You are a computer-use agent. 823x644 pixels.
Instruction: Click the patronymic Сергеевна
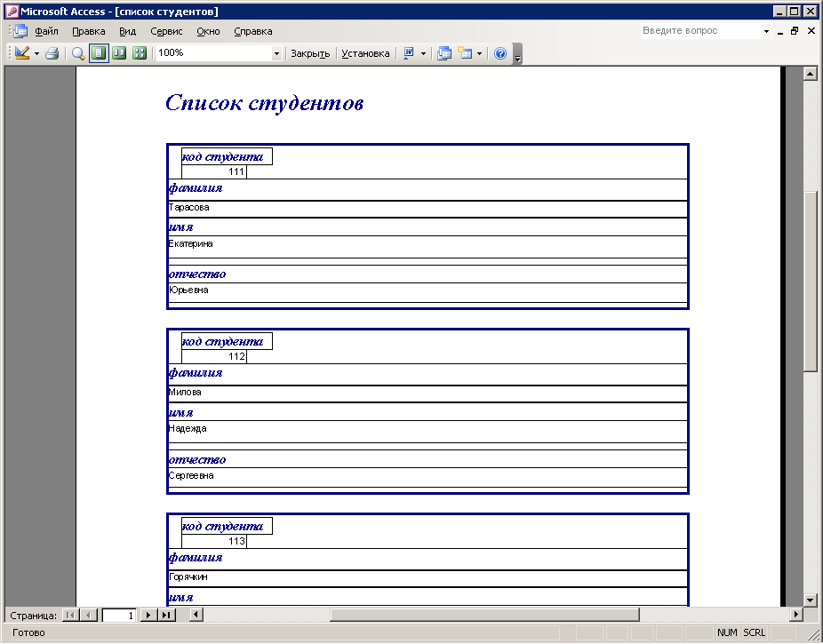[191, 475]
